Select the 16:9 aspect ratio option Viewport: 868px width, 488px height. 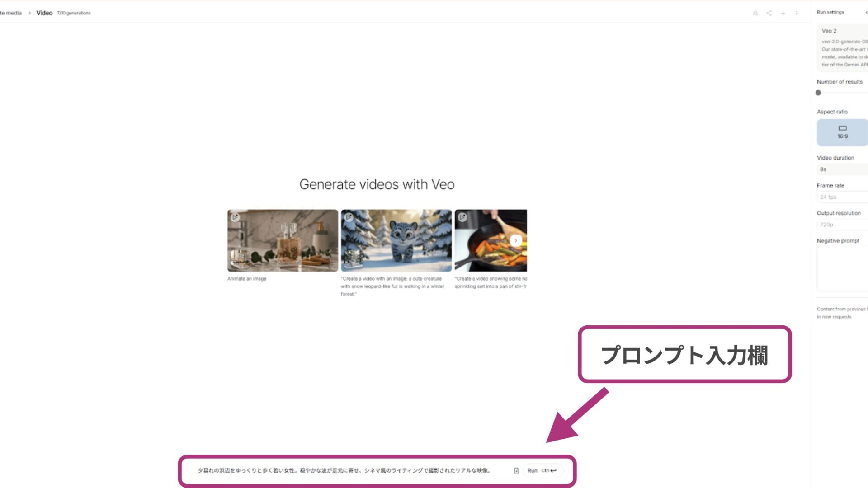(841, 132)
